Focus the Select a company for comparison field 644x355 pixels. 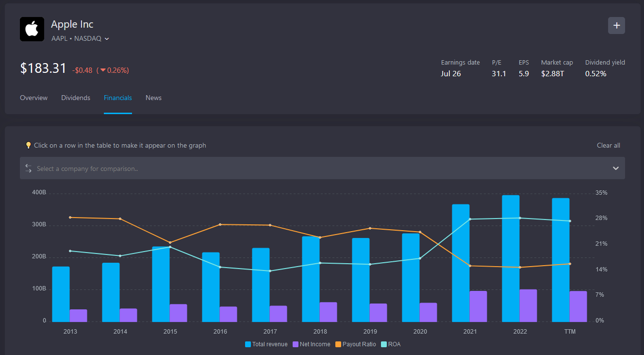[x=322, y=169]
